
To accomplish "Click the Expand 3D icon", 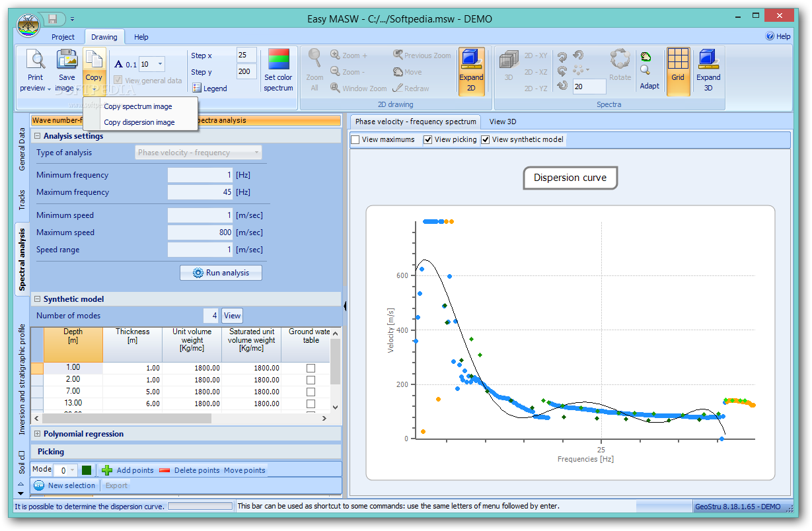I will pyautogui.click(x=708, y=60).
